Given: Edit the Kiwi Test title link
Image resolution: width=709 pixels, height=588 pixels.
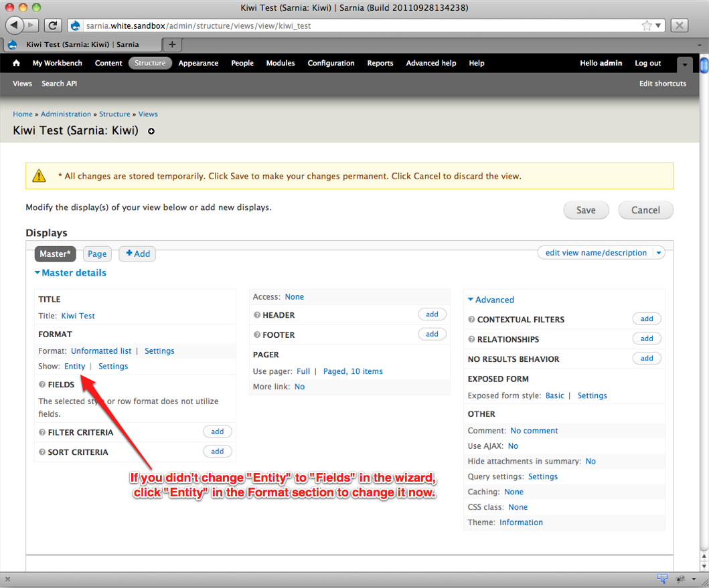Looking at the screenshot, I should 78,316.
